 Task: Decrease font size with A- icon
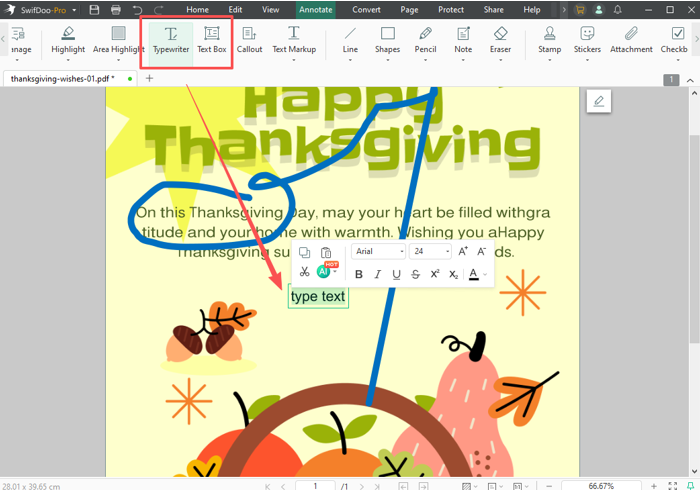(482, 251)
